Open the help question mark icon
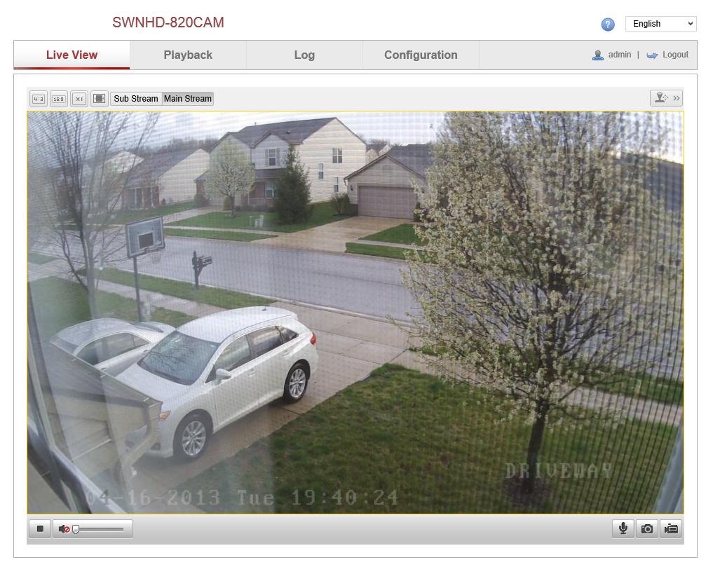This screenshot has width=706, height=588. coord(608,25)
